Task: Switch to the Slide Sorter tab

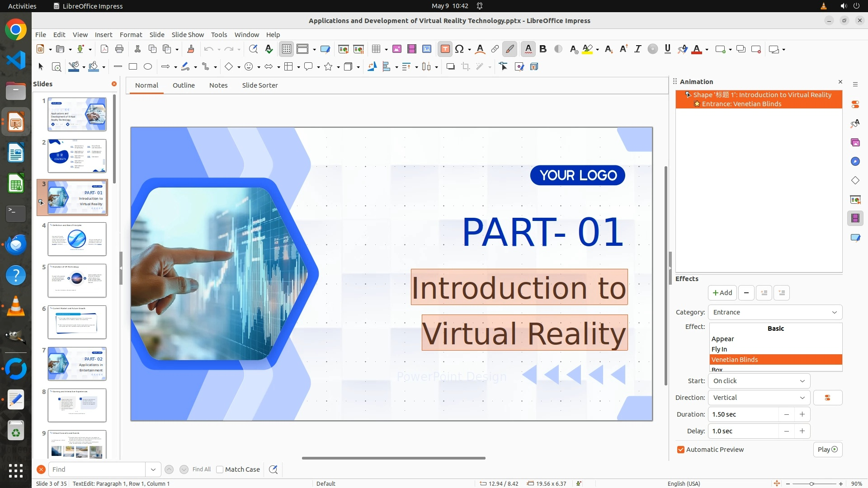Action: click(259, 85)
